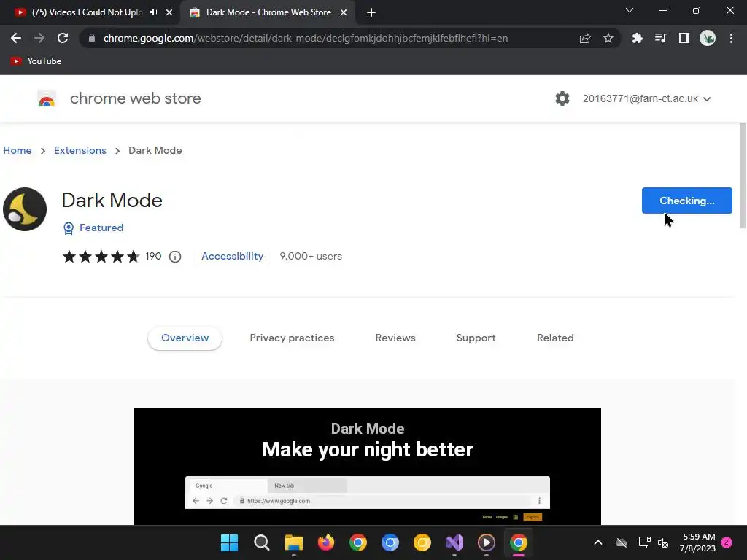Bookmark this tab with the star icon
The height and width of the screenshot is (560, 747).
pyautogui.click(x=608, y=38)
